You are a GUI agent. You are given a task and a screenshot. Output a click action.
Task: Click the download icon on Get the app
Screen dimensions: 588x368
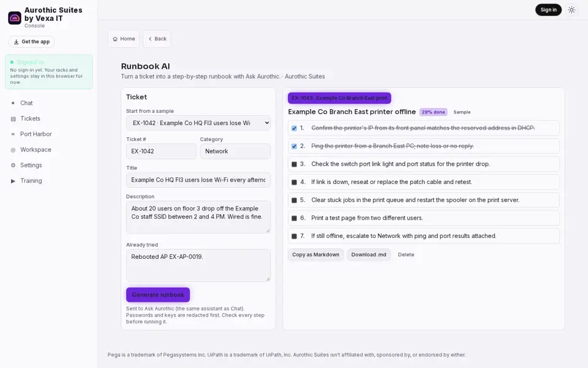tap(16, 42)
